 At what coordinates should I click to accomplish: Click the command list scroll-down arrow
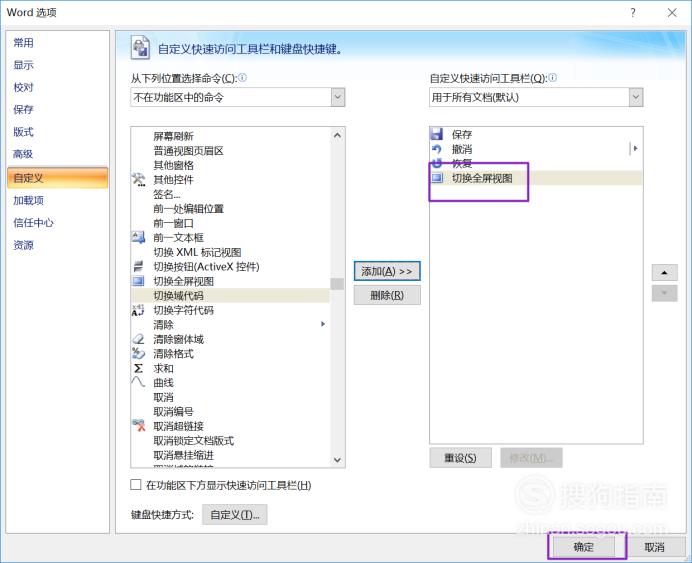[337, 460]
